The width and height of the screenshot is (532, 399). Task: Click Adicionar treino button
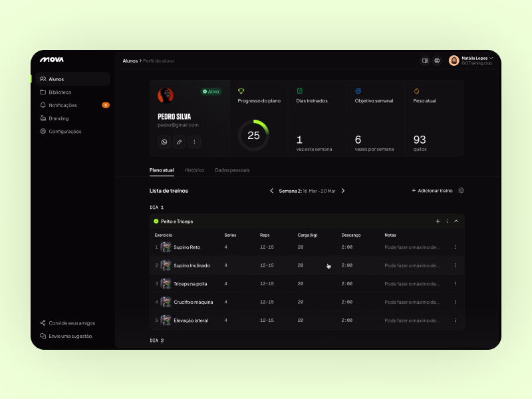[x=432, y=191]
